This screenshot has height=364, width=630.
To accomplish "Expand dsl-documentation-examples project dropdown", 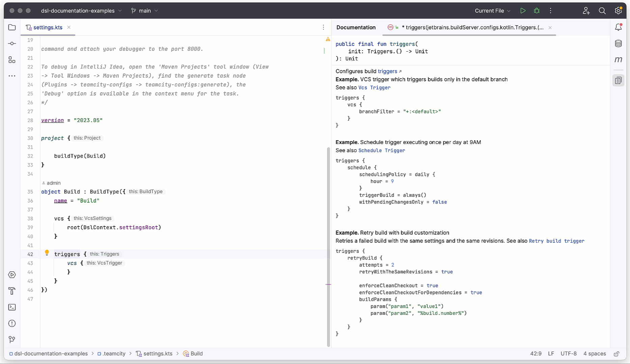I will click(81, 11).
